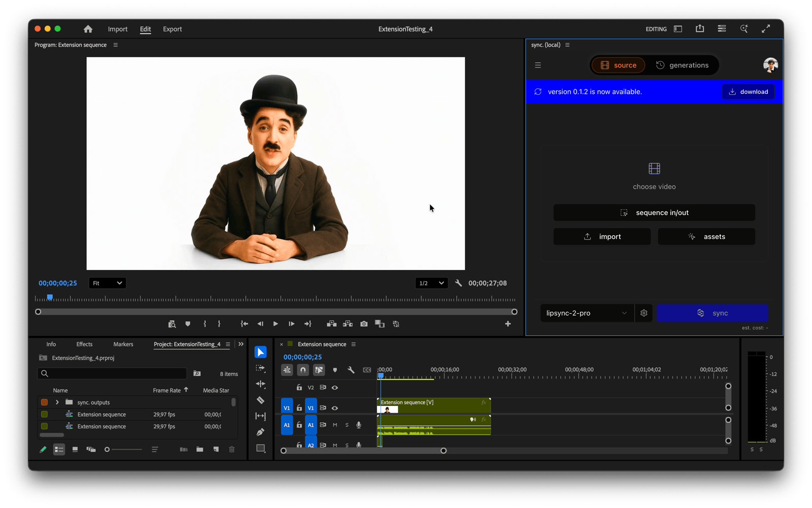
Task: Open the lipsync-2-pro model dropdown
Action: tap(587, 313)
